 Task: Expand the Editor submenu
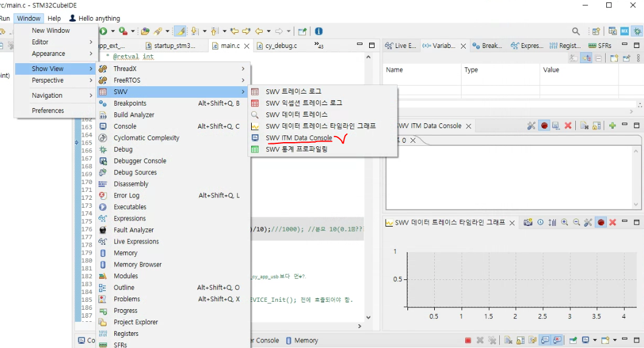tap(55, 42)
